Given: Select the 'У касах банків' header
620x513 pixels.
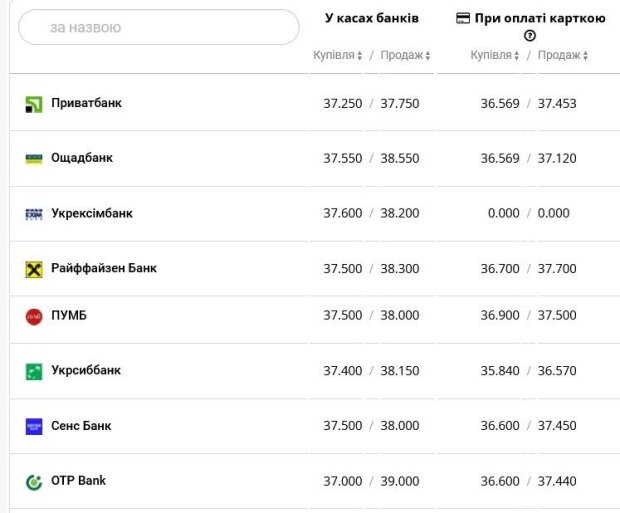Looking at the screenshot, I should click(372, 18).
